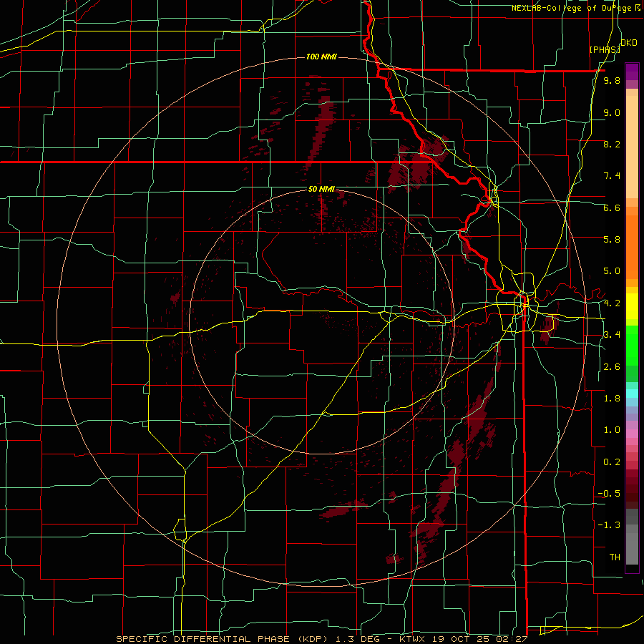Select the 6.6 value on the legend

[x=612, y=208]
